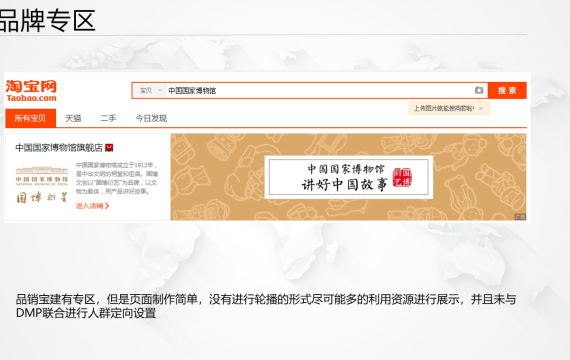Click the 讲好中国故事 banner image
The image size is (570, 360).
(x=348, y=177)
